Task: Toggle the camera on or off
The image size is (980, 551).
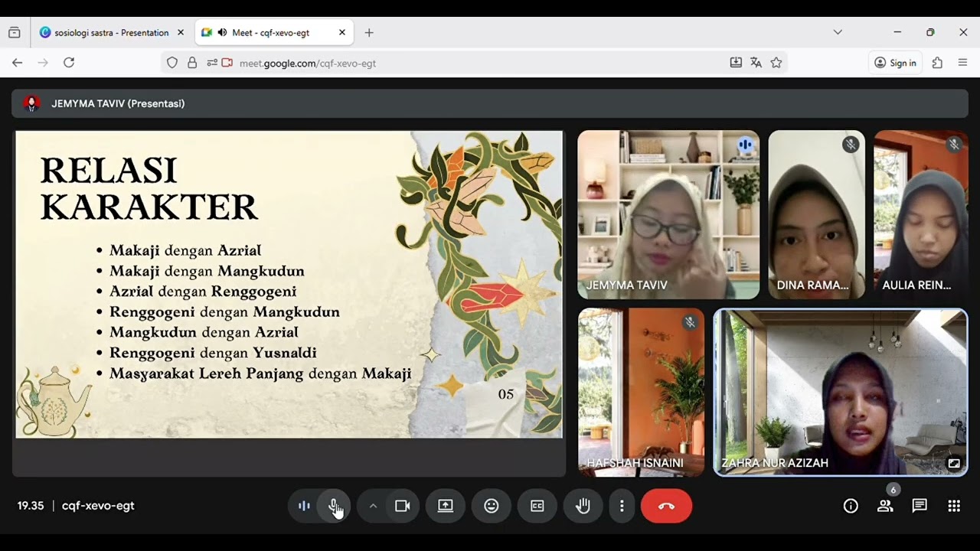Action: pos(403,506)
